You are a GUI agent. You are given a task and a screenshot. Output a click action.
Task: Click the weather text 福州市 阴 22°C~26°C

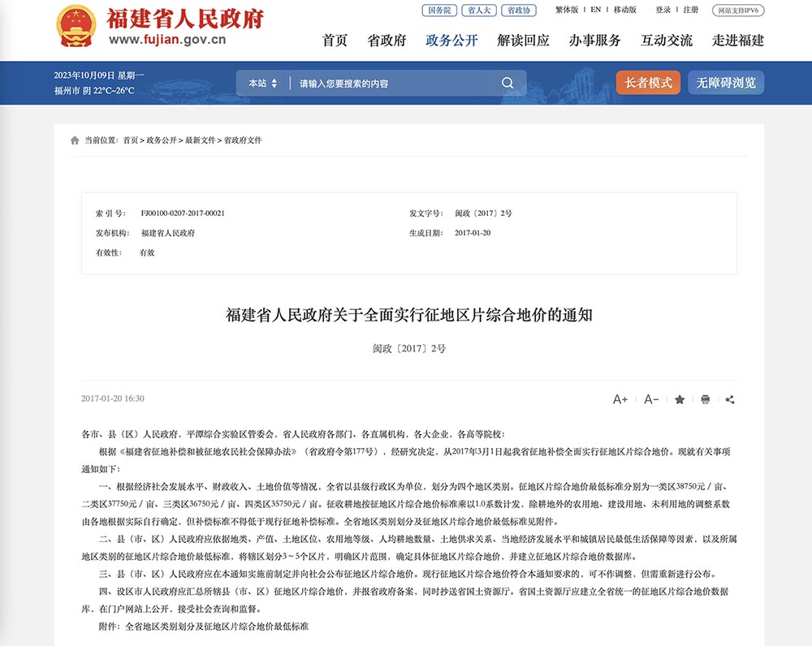pyautogui.click(x=94, y=91)
